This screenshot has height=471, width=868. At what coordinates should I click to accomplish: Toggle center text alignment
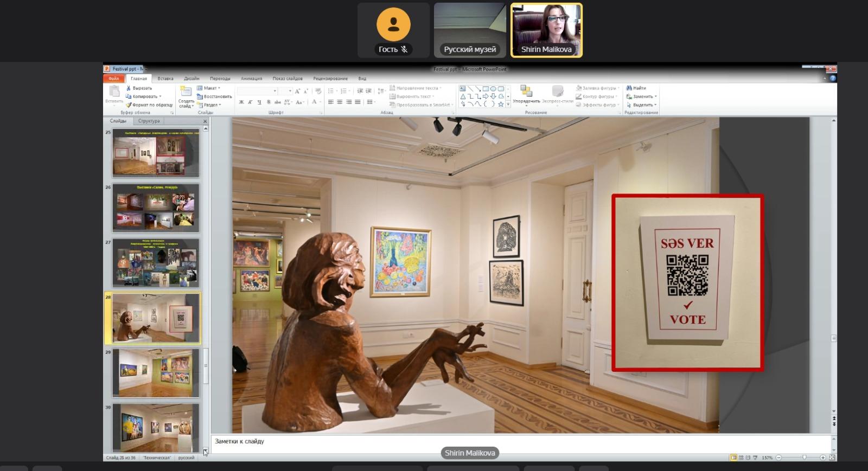click(340, 102)
